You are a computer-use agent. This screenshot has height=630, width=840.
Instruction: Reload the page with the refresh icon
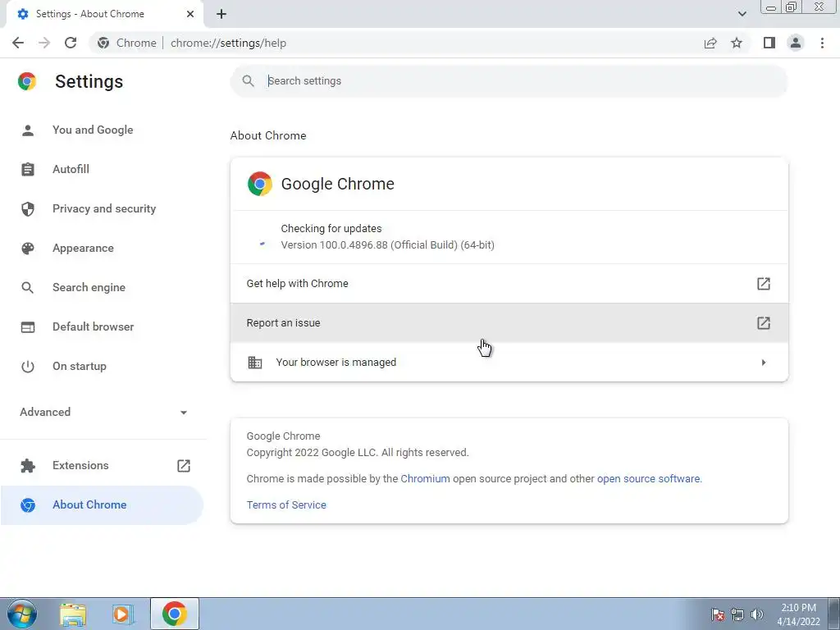71,43
